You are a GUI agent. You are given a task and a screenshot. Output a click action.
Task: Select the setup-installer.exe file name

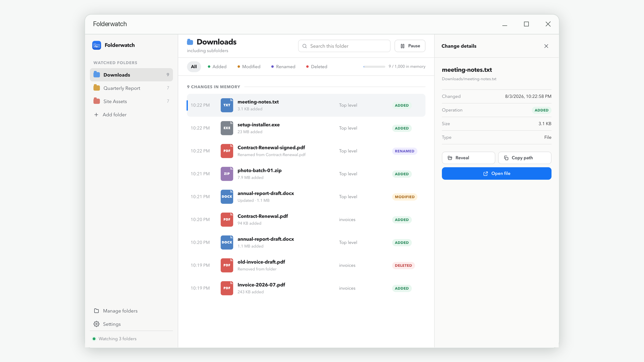[258, 125]
